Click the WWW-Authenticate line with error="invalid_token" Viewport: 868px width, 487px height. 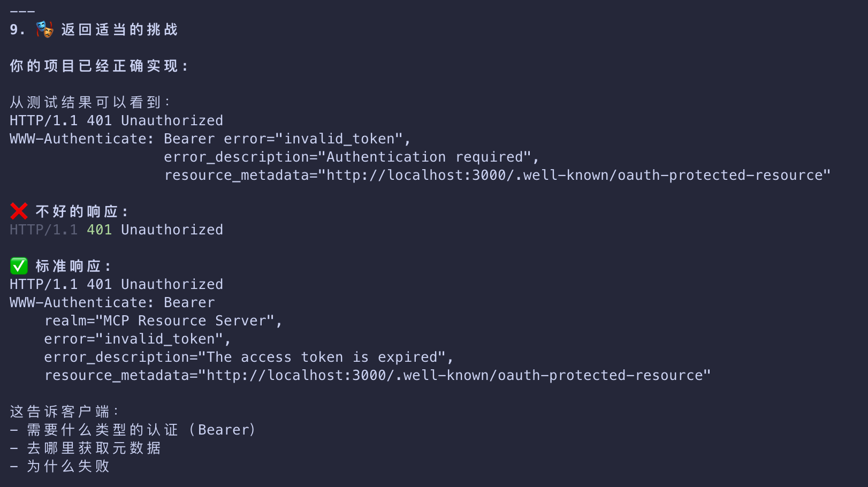(x=210, y=139)
